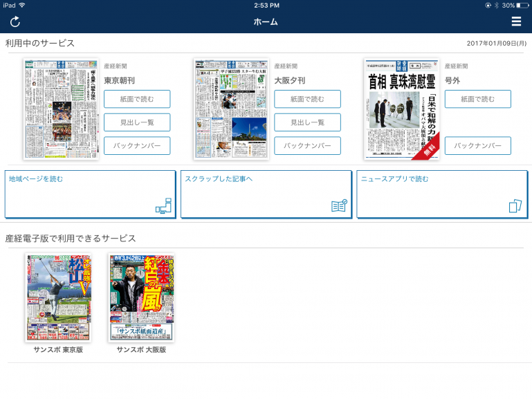Open 地域ページを読む panel

pos(90,194)
